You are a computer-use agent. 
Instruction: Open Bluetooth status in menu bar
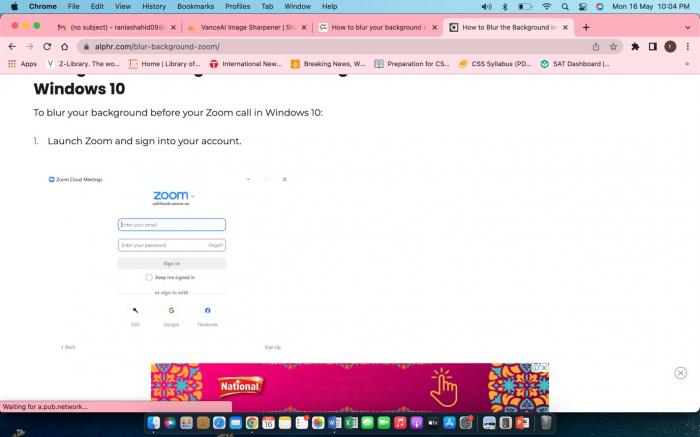tap(505, 6)
